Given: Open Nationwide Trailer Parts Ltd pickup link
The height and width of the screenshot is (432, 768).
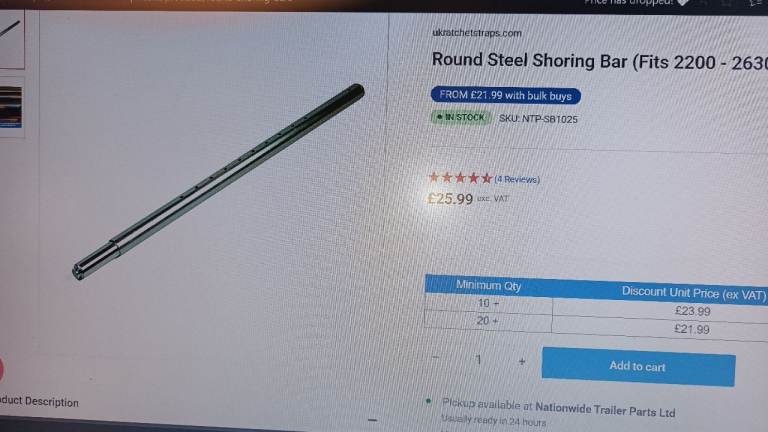Looking at the screenshot, I should 605,408.
